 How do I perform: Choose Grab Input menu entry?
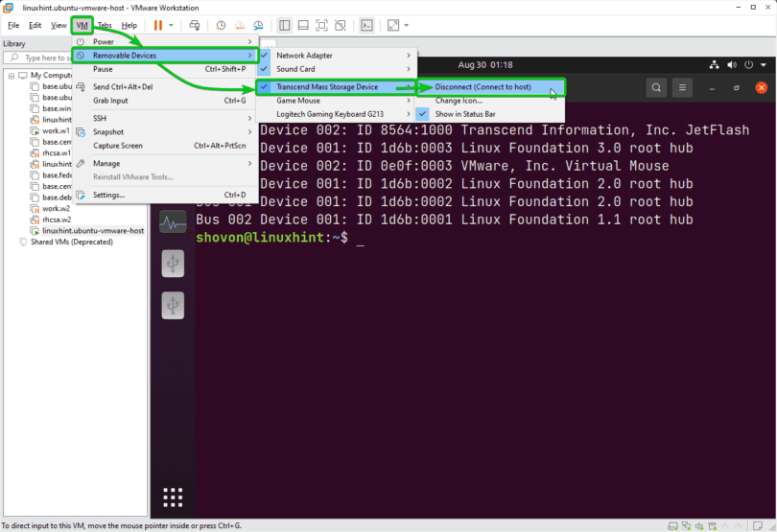tap(165, 101)
